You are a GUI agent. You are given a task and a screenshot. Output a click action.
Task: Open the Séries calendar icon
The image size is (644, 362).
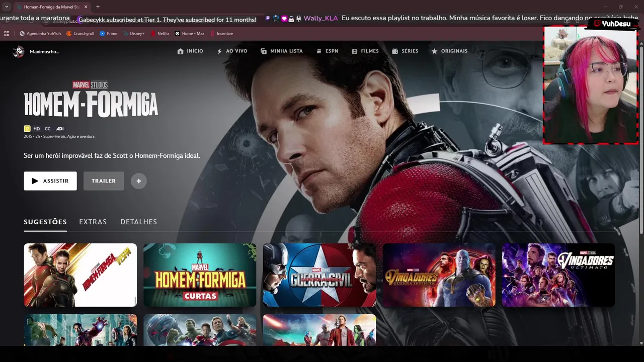point(395,51)
